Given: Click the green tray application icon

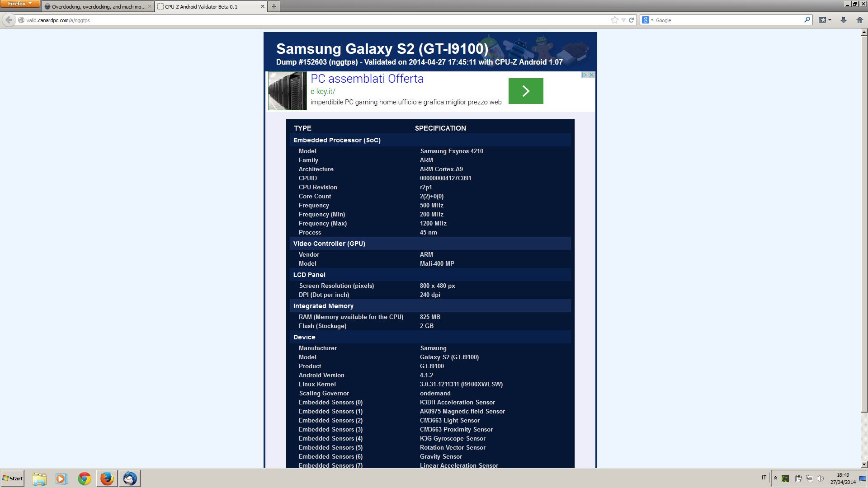Looking at the screenshot, I should (x=785, y=479).
